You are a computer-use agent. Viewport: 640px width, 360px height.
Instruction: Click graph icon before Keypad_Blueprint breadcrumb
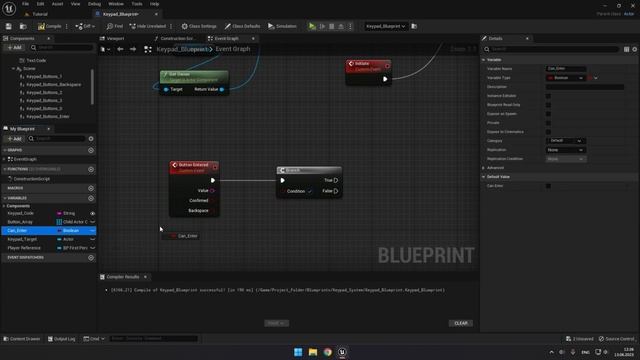(148, 49)
